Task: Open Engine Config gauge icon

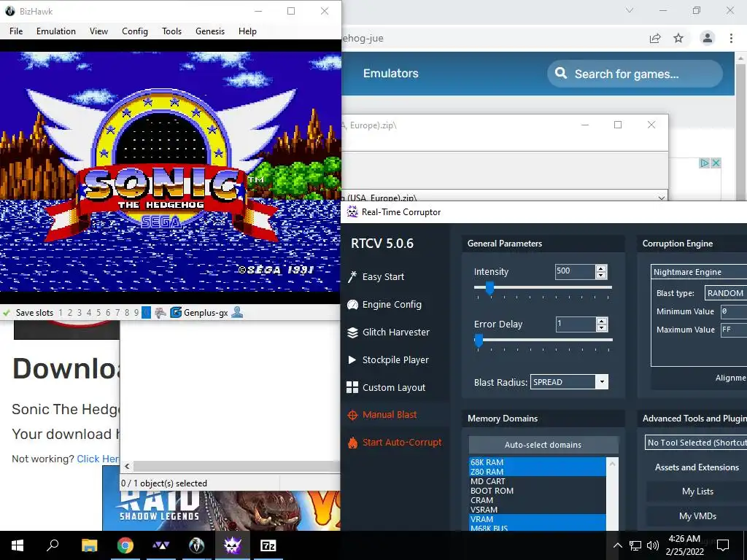Action: [x=352, y=305]
